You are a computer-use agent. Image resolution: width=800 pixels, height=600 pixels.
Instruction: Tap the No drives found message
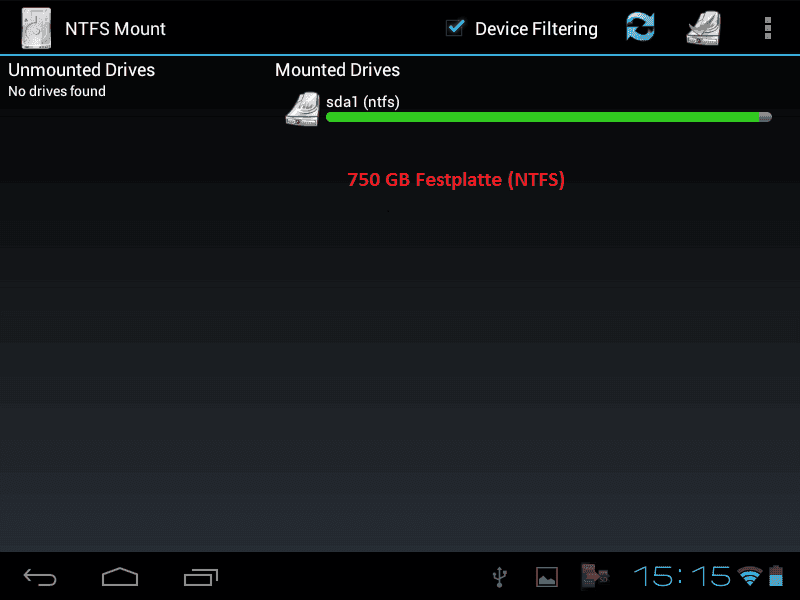(x=57, y=91)
